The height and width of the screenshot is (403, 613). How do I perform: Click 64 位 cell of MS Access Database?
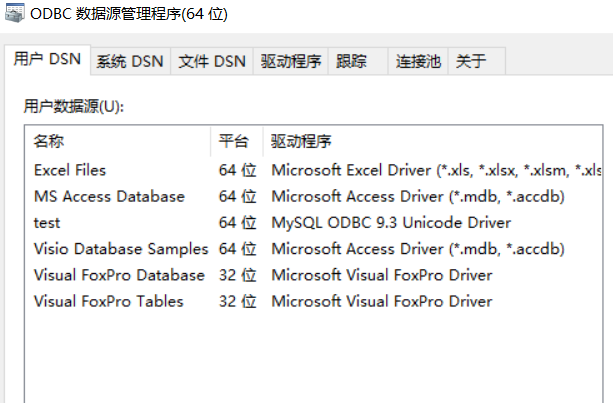tap(237, 197)
